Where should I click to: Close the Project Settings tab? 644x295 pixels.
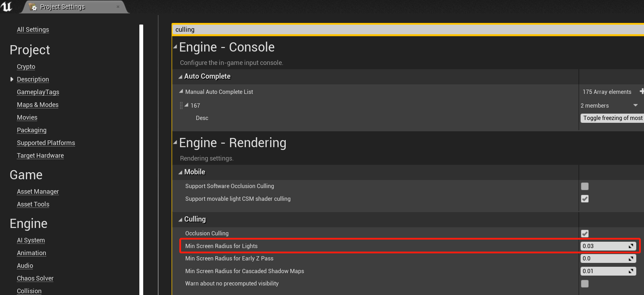(x=118, y=7)
